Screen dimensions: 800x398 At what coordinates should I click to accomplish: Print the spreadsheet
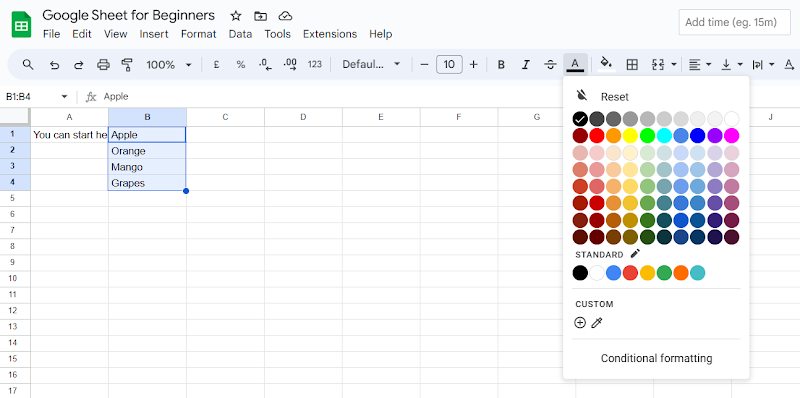pos(103,65)
